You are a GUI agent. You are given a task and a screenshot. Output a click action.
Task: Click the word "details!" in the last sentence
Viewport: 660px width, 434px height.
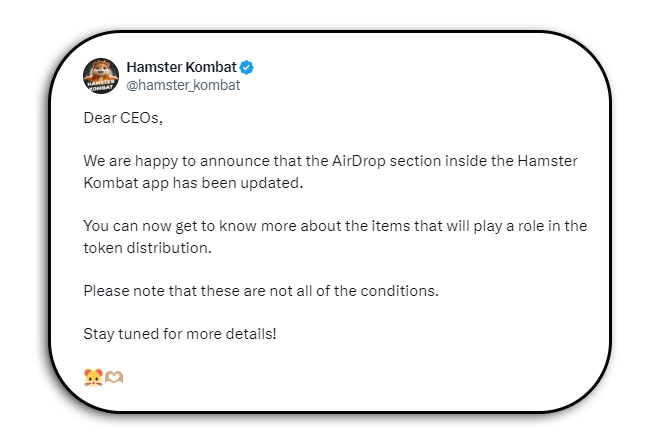point(251,334)
